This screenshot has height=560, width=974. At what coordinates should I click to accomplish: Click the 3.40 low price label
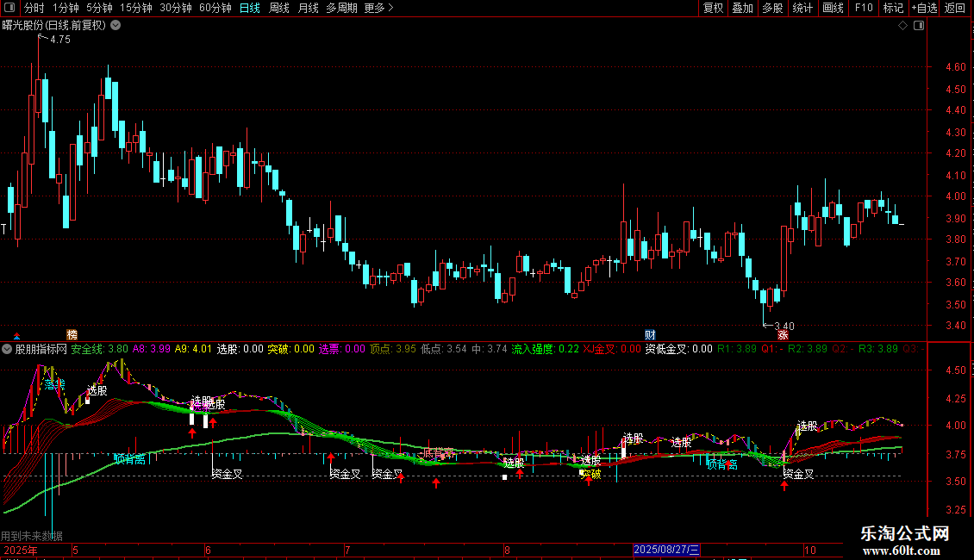[784, 326]
